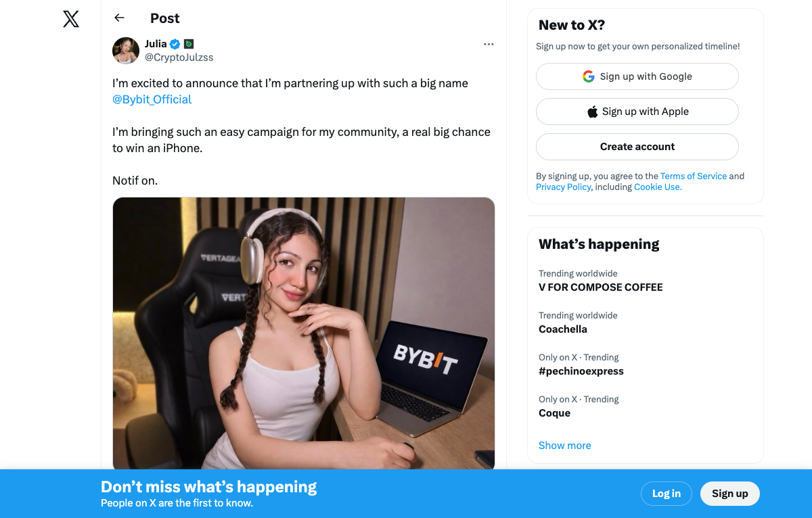Read the Terms of Service link

tap(693, 176)
